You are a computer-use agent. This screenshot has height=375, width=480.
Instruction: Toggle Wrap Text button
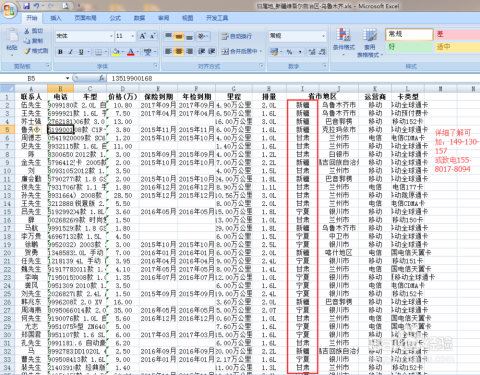[237, 36]
